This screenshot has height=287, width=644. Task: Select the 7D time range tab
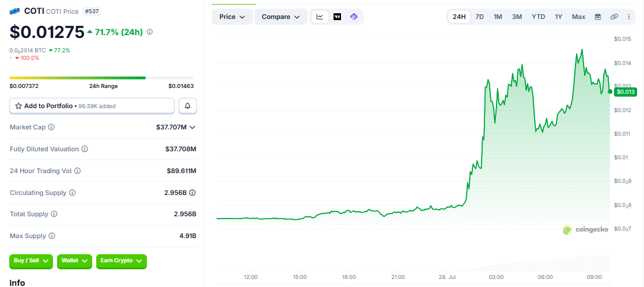pyautogui.click(x=479, y=17)
